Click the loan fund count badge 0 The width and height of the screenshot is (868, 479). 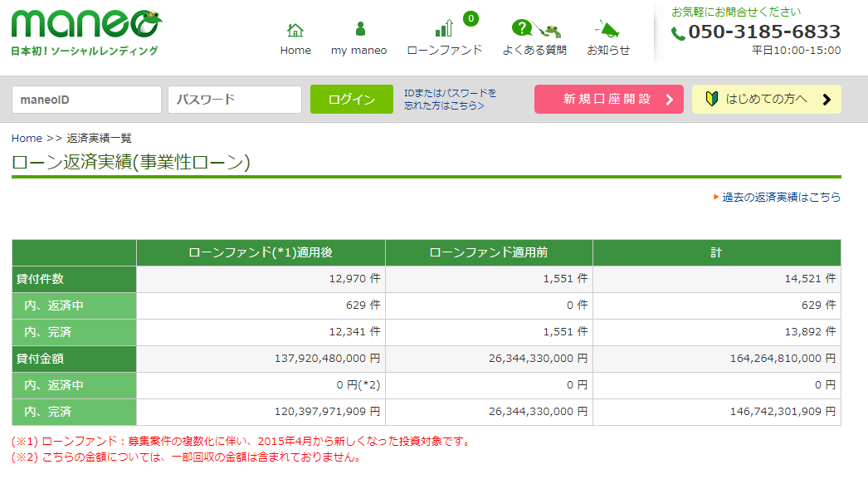point(471,18)
